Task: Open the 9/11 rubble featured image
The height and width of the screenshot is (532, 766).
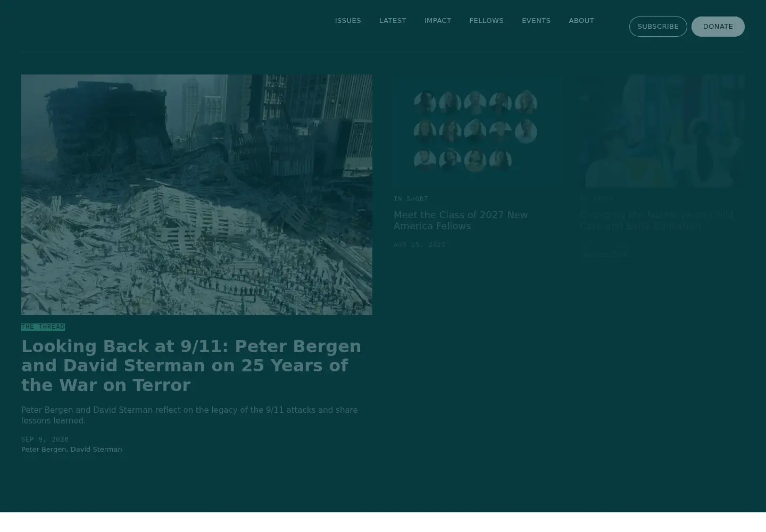Action: click(x=197, y=195)
